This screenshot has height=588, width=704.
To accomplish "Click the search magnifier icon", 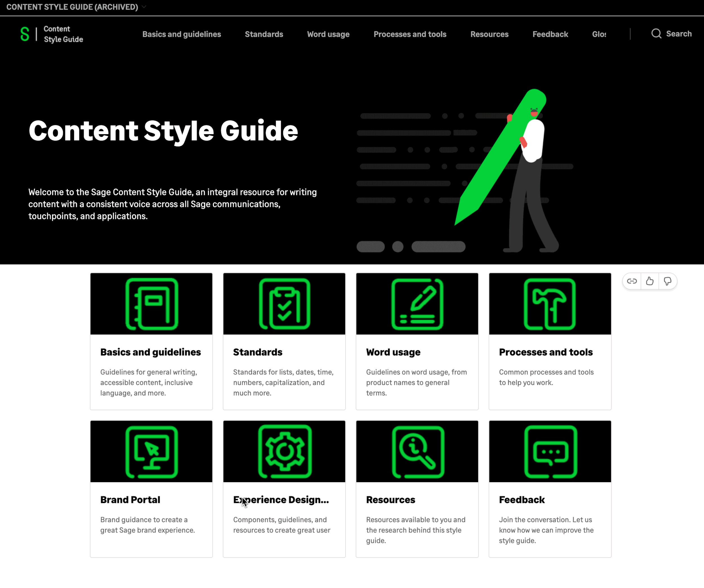I will click(x=656, y=33).
